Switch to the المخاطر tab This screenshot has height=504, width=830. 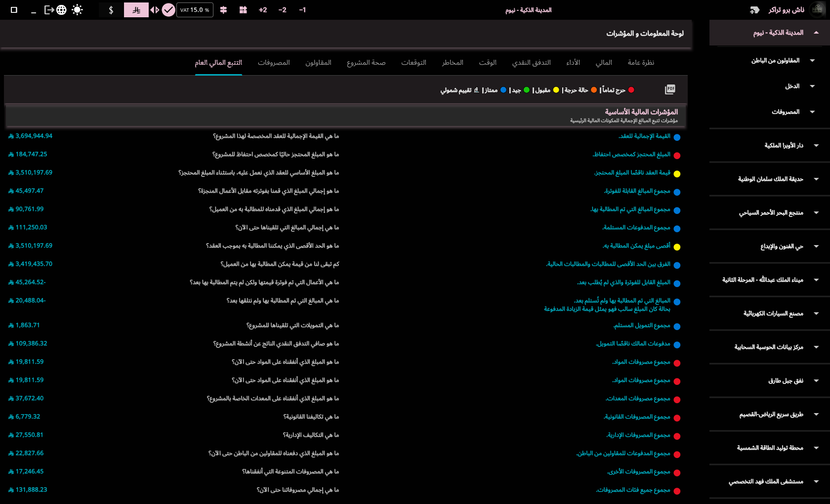point(453,63)
